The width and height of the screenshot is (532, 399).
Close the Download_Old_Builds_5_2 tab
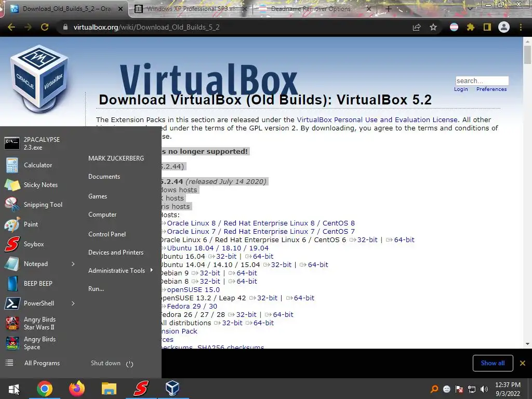121,9
